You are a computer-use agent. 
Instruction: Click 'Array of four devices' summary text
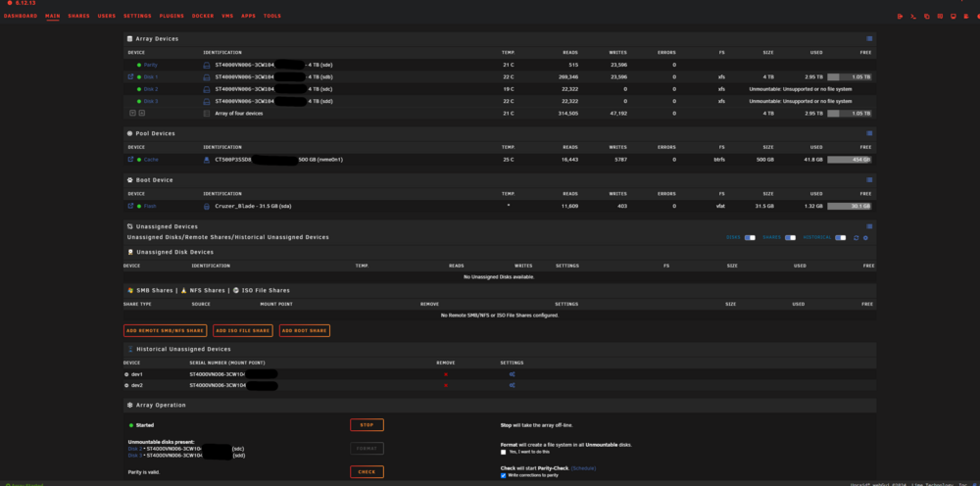point(239,113)
